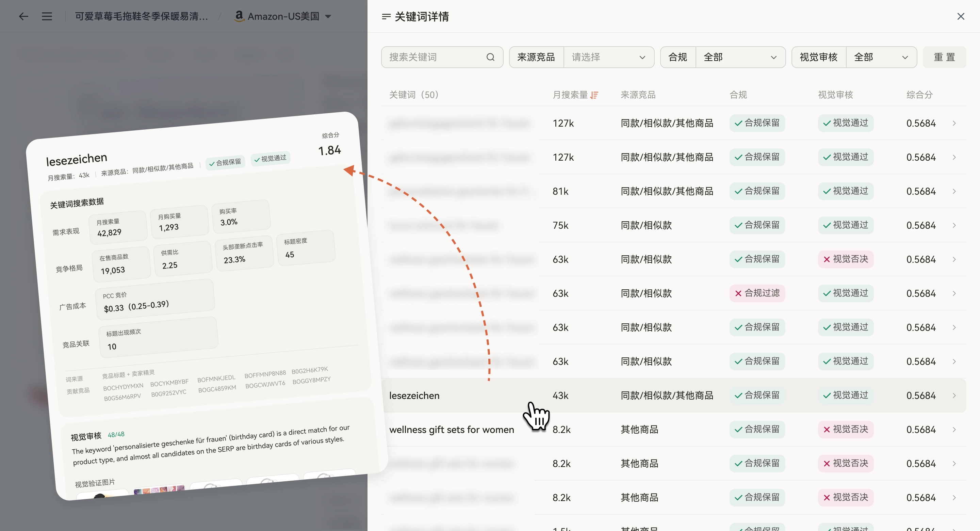Sort by monthly search volume icon
Screen dimensions: 980x531
pyautogui.click(x=594, y=95)
